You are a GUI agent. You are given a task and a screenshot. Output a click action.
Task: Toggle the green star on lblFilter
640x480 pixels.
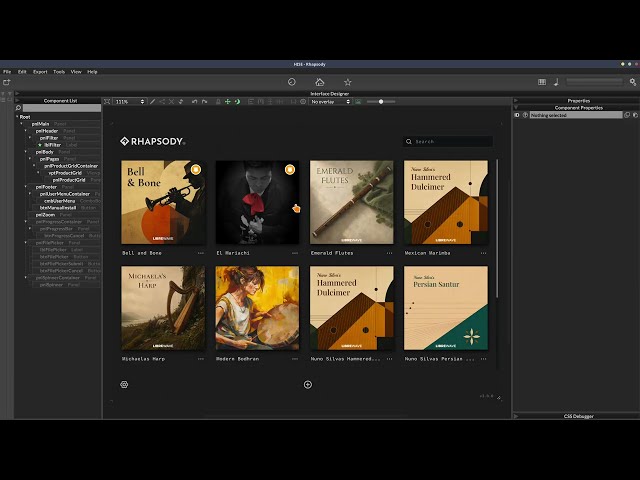(40, 145)
